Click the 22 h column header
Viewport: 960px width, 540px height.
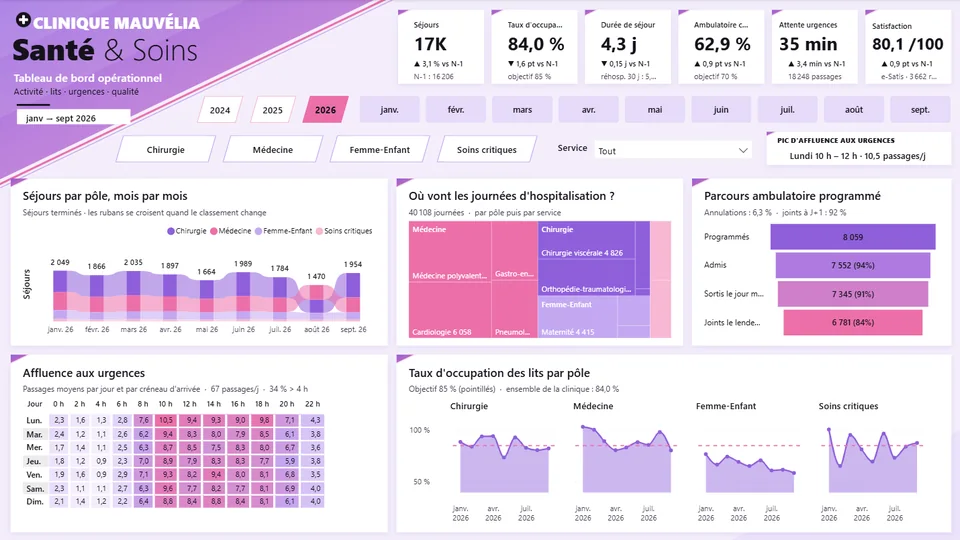click(x=313, y=404)
